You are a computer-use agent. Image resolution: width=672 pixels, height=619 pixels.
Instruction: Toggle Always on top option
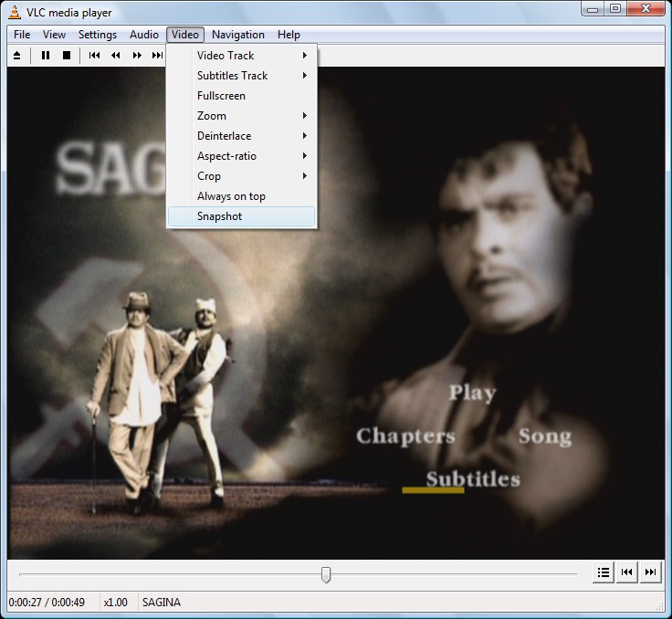242,196
